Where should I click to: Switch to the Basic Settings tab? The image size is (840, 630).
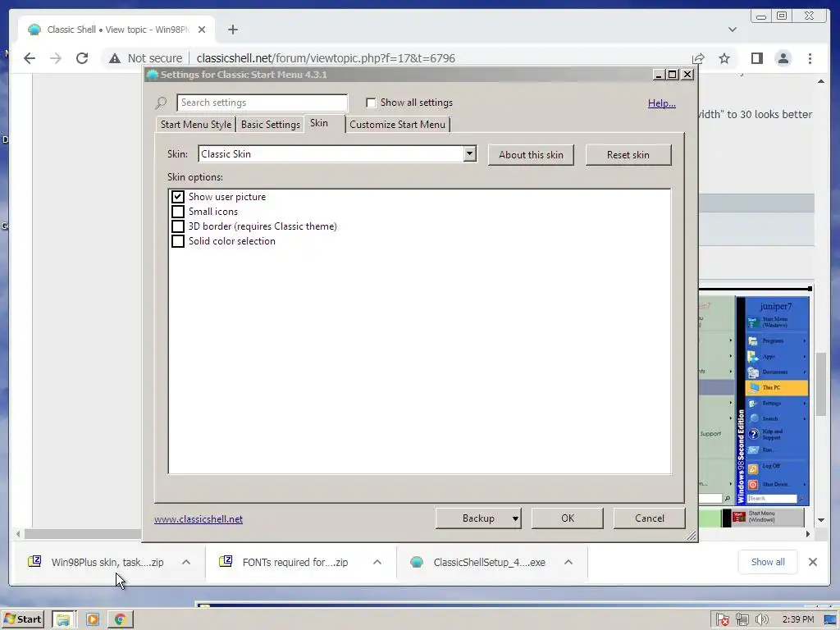(x=271, y=125)
